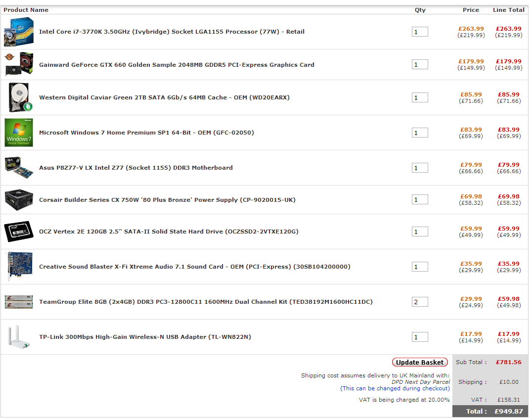The height and width of the screenshot is (420, 532).
Task: Click the Asus P8Z77-V LX motherboard image
Action: [x=19, y=168]
